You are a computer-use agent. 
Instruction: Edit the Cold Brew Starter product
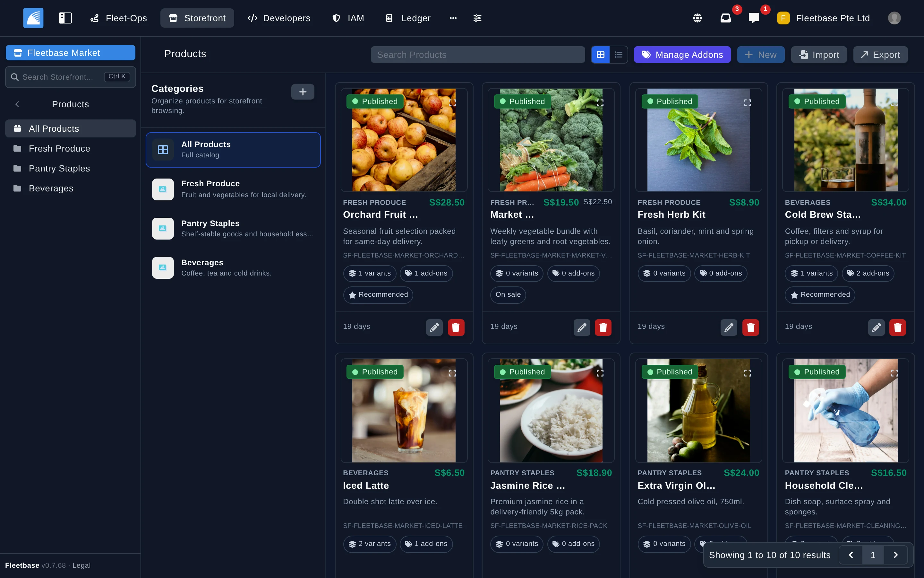(x=876, y=327)
